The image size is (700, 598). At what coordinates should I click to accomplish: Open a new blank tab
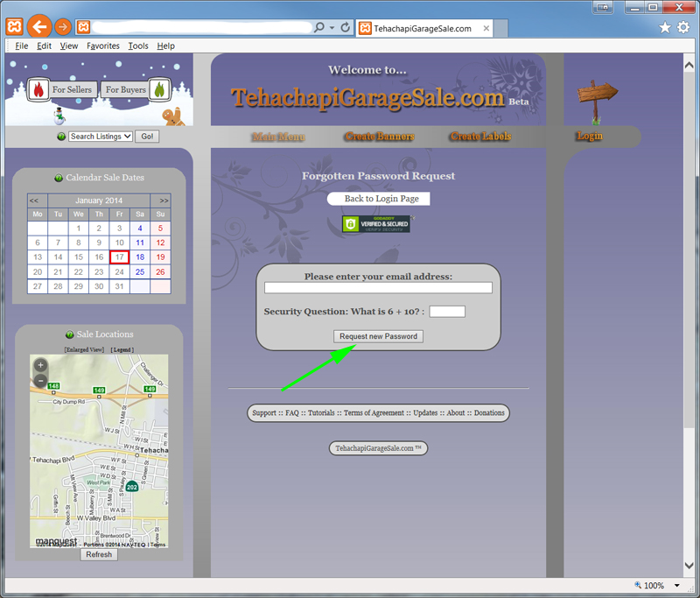pyautogui.click(x=500, y=29)
